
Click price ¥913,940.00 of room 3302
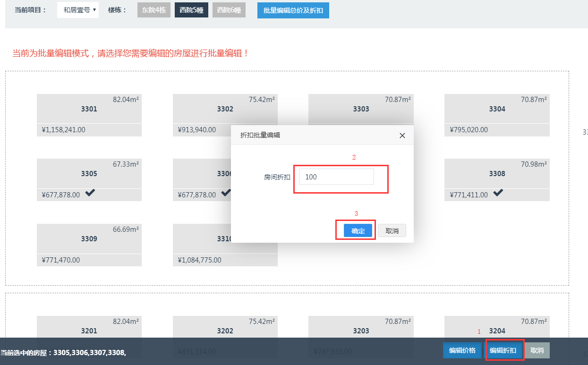[x=197, y=129]
